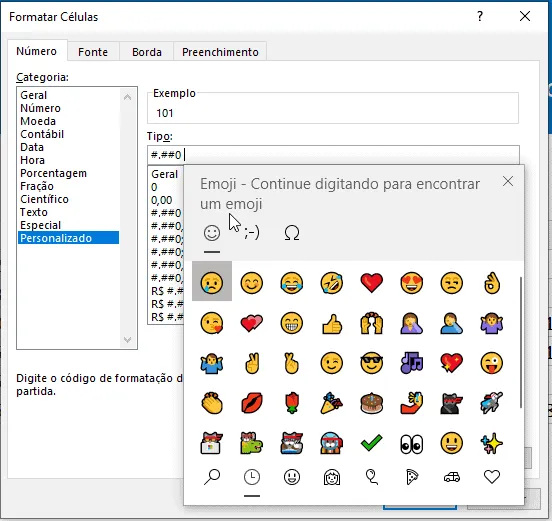Insert the OK hand emoji
The height and width of the screenshot is (521, 552).
tap(492, 282)
